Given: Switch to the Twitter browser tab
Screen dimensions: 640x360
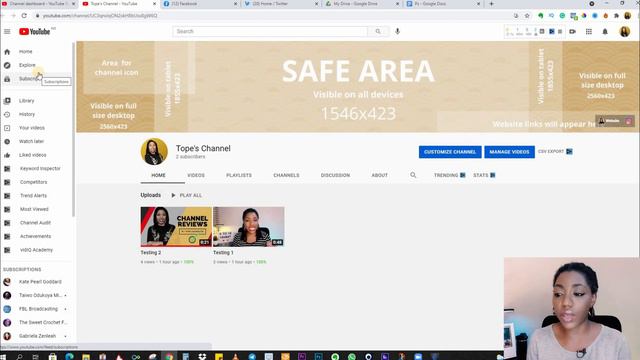Looking at the screenshot, I should 281,4.
